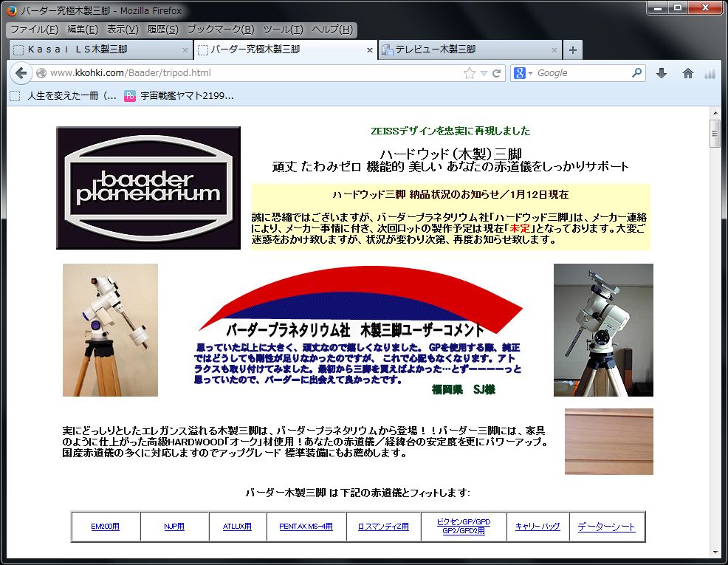Go to Firefox home page icon
The image size is (728, 565).
click(688, 73)
